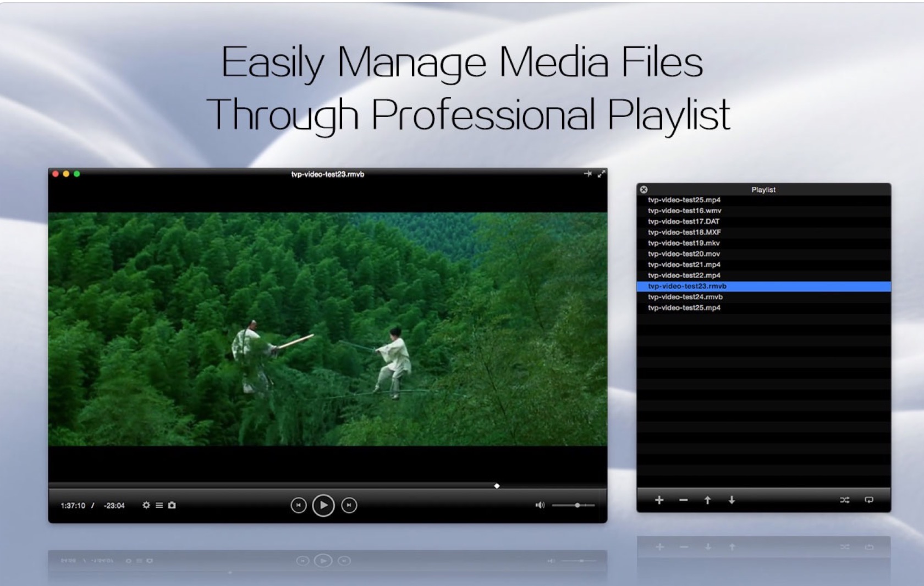Image resolution: width=924 pixels, height=586 pixels.
Task: Move playlist item down with the down arrow
Action: click(732, 500)
